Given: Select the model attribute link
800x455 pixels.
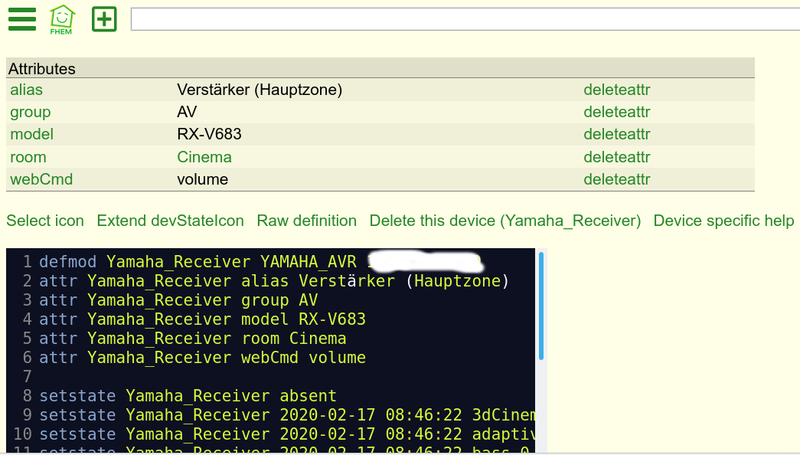Looking at the screenshot, I should click(32, 134).
